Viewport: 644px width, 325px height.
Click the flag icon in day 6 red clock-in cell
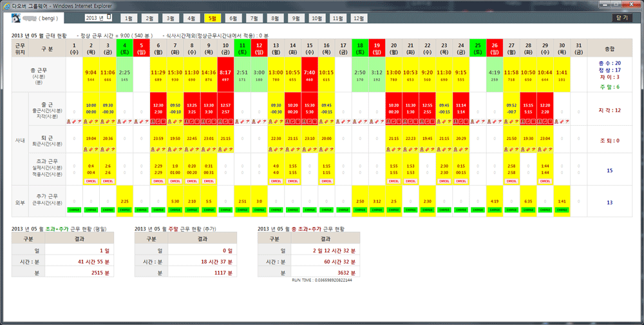pyautogui.click(x=163, y=121)
